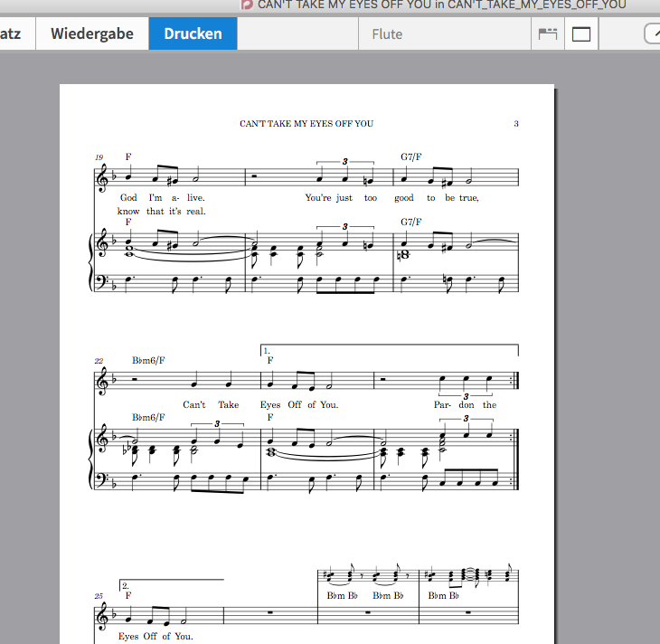Select the Drucken tab
The image size is (660, 644).
[x=193, y=33]
